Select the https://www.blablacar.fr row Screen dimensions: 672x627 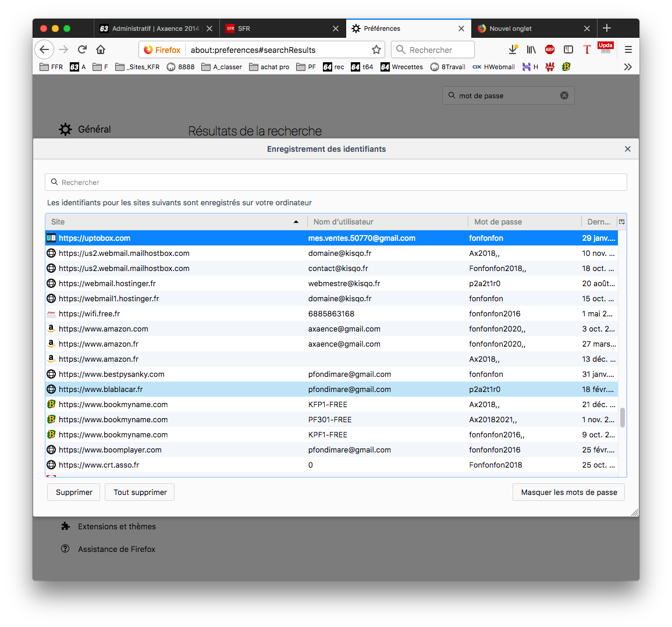coord(332,389)
